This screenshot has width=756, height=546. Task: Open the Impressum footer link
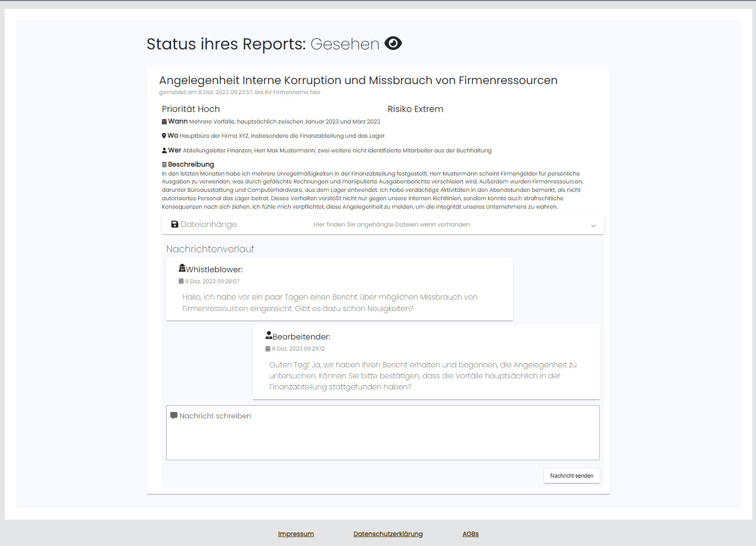(x=295, y=534)
